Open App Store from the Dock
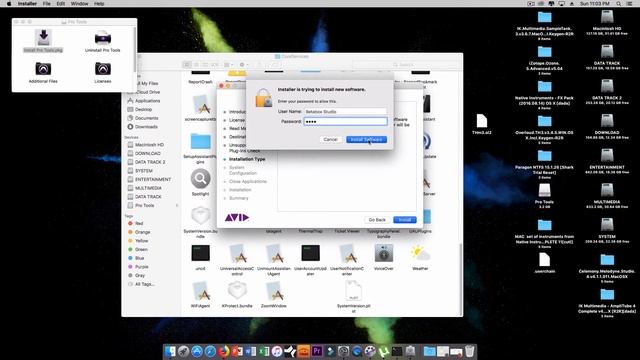The height and width of the screenshot is (360, 640). (197, 351)
